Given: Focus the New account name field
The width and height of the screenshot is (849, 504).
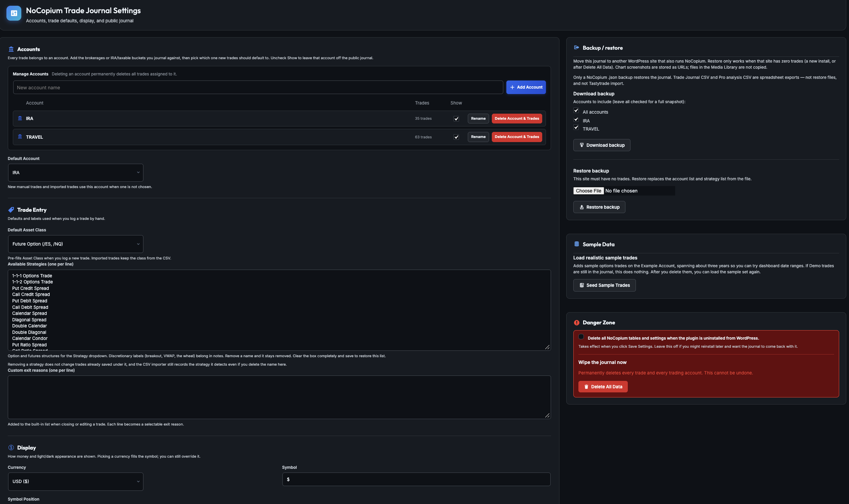Looking at the screenshot, I should (x=258, y=87).
